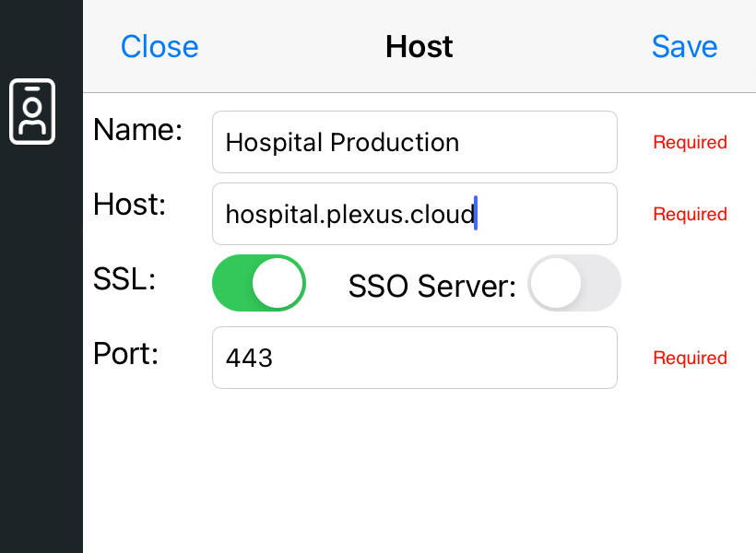This screenshot has width=756, height=553.
Task: Click the SSO Server: label
Action: (432, 286)
